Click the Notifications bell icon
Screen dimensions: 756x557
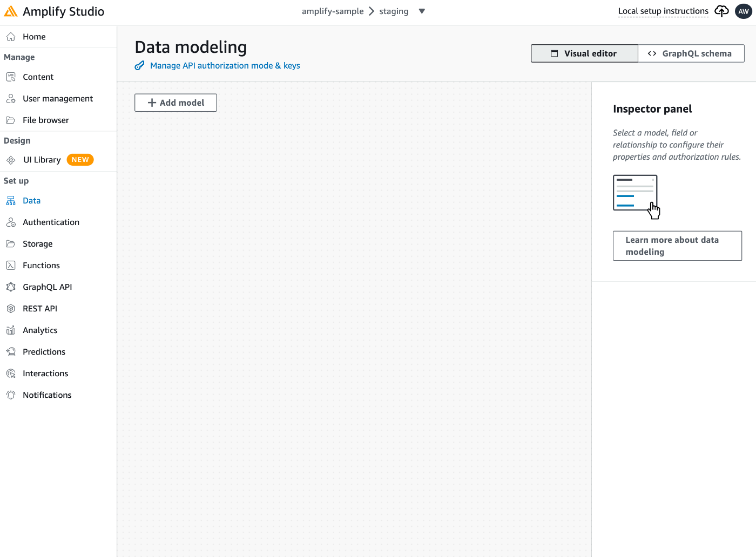point(11,395)
